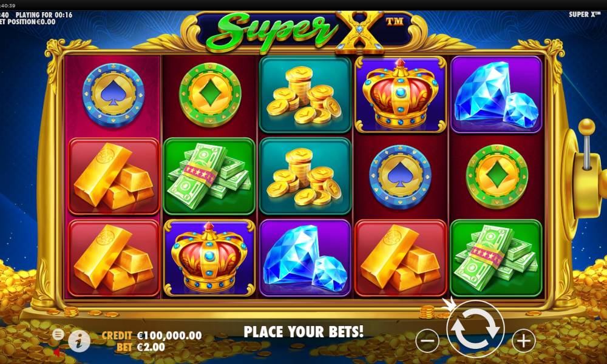The image size is (607, 364).
Task: Click the Credit €100,000.00 balance display
Action: tap(152, 335)
